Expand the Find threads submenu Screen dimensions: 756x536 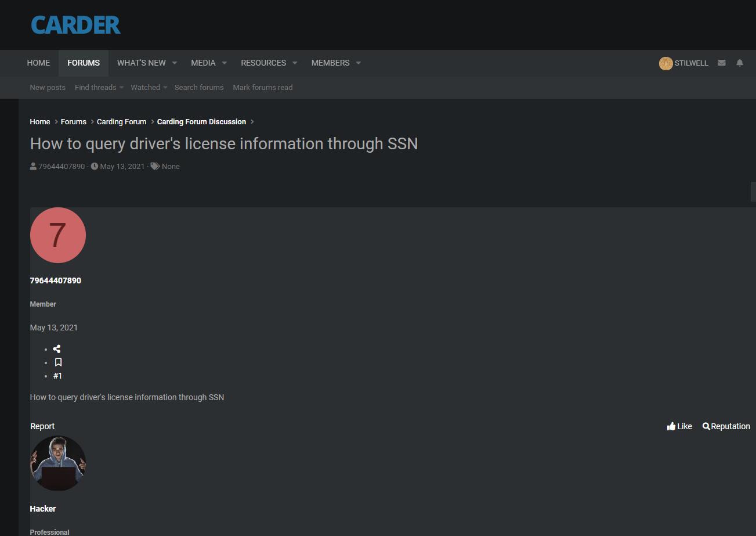click(x=121, y=88)
